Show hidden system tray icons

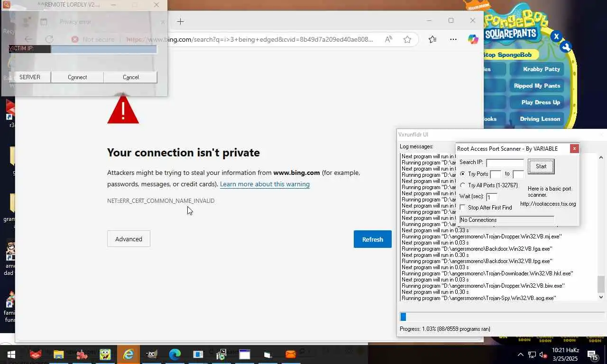click(520, 355)
